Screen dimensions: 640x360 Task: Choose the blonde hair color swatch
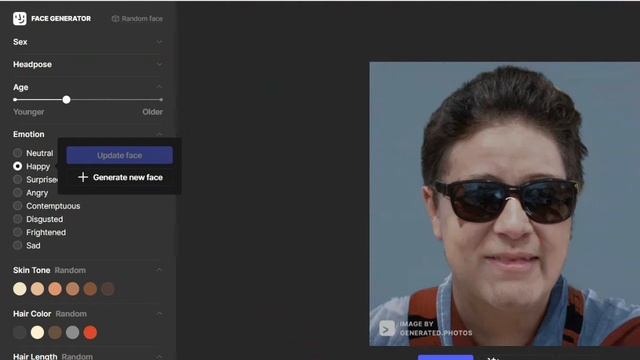(x=37, y=332)
